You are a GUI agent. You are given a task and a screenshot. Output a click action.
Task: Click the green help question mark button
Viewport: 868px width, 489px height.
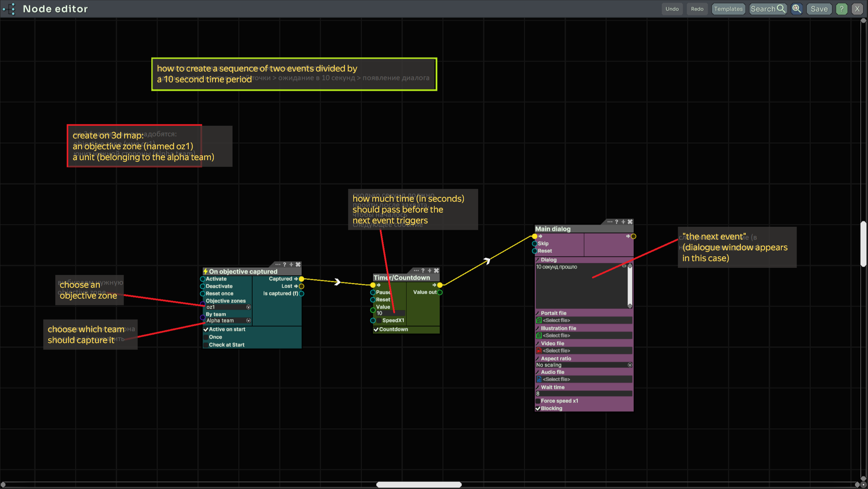pyautogui.click(x=841, y=9)
